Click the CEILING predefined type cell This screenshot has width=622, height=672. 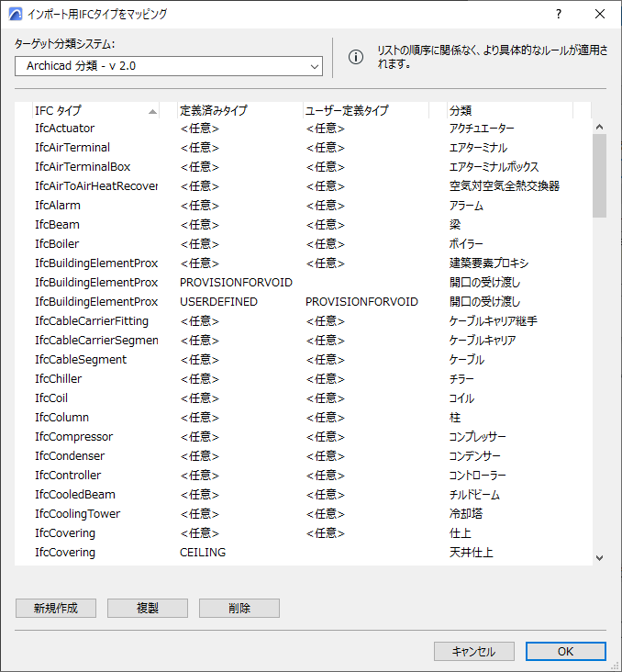tap(203, 553)
